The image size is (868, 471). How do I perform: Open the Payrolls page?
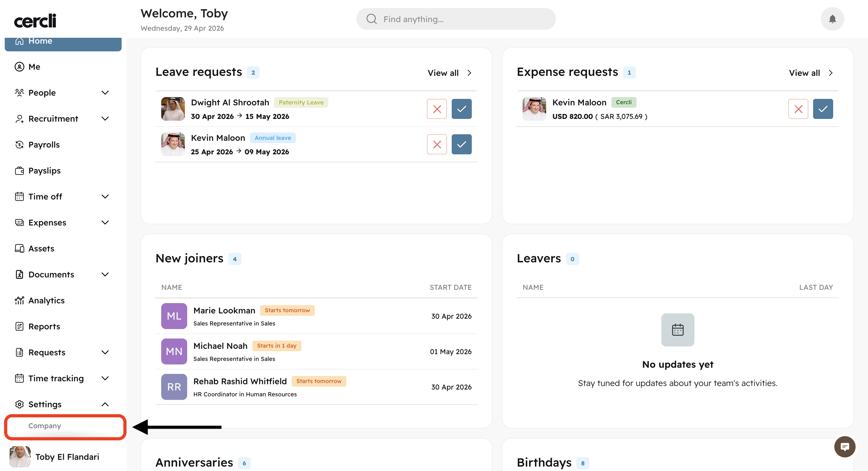(x=44, y=145)
